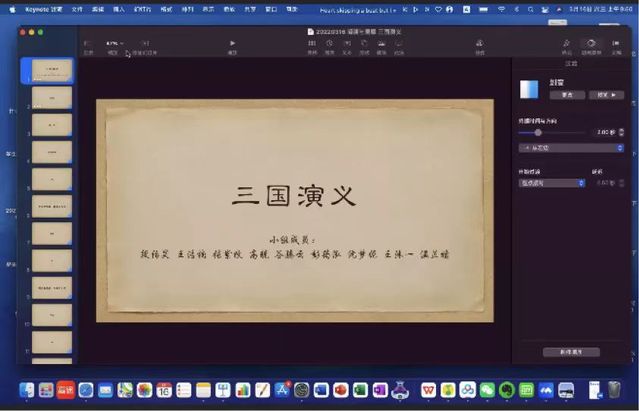Open the Document settings inspector
639x411 pixels.
(x=616, y=45)
